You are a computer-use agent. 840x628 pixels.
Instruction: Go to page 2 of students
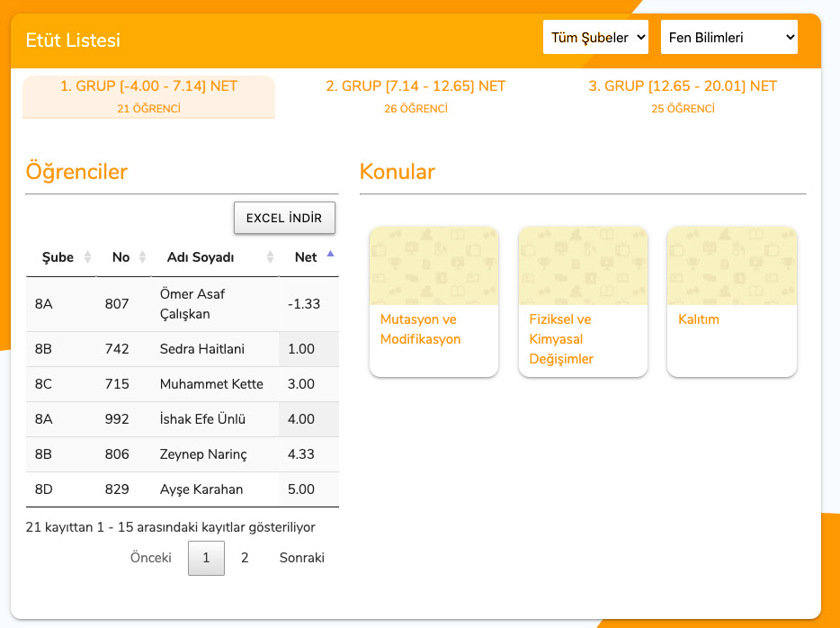[245, 558]
